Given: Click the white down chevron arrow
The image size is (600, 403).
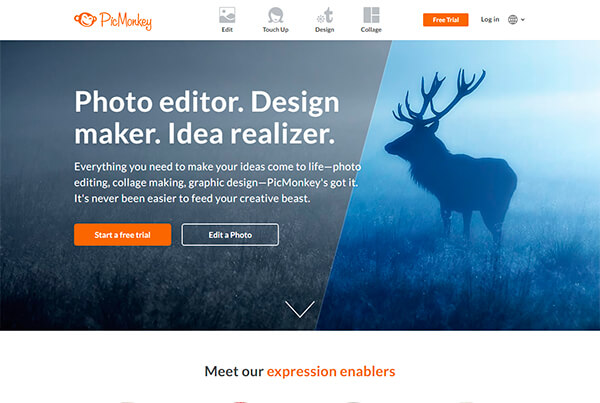Looking at the screenshot, I should tap(300, 309).
